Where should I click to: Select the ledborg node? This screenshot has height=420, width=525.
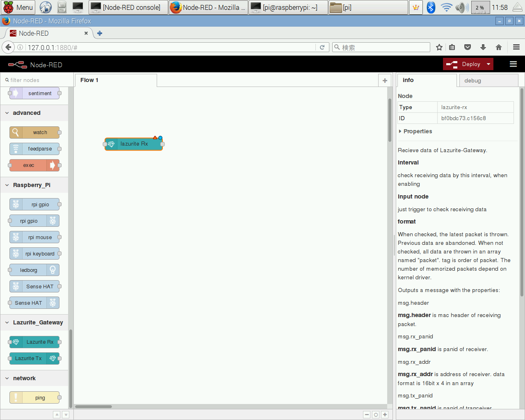34,270
